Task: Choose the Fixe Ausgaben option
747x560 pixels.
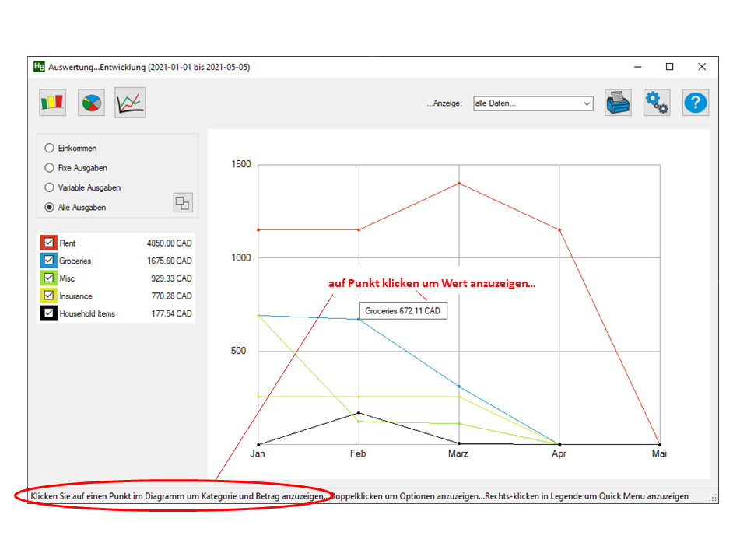Action: coord(50,168)
